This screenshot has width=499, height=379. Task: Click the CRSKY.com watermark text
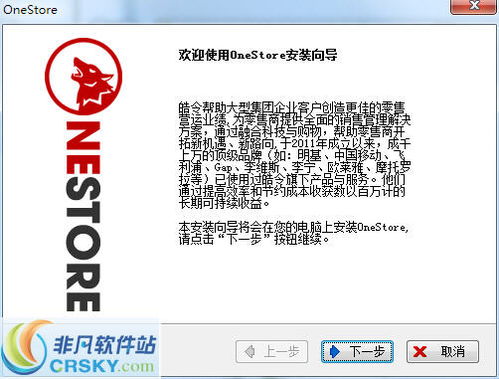(102, 366)
